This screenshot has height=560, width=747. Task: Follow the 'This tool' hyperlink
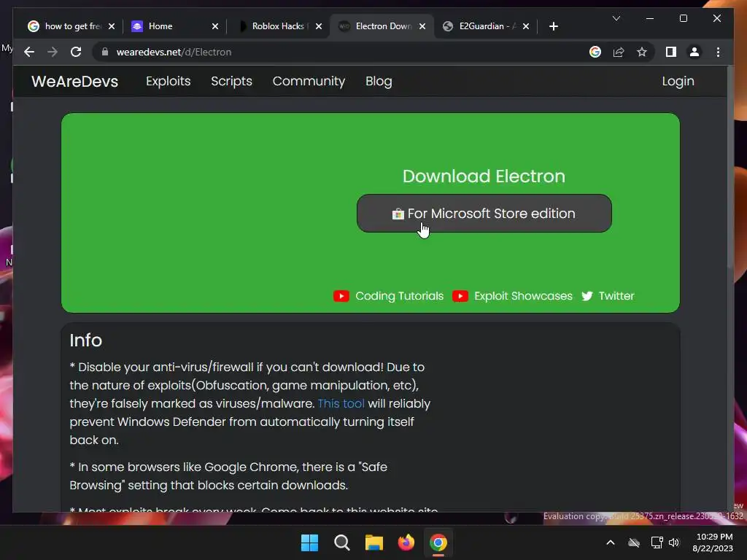341,403
